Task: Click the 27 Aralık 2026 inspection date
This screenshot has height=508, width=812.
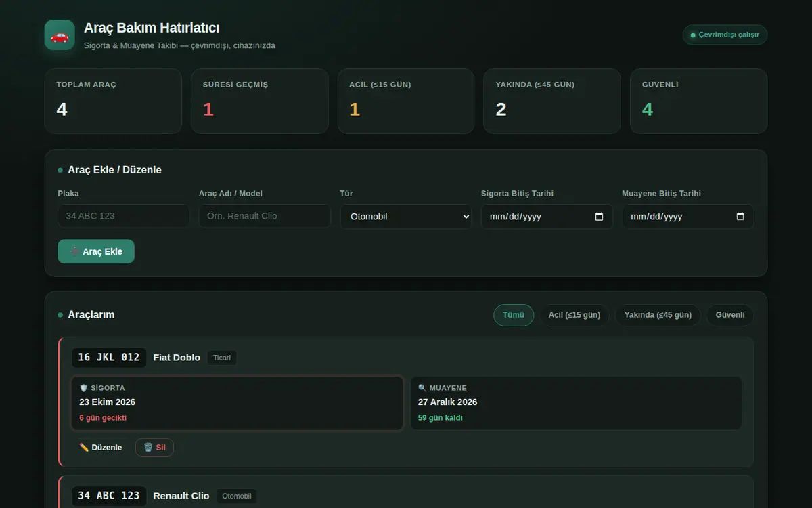Action: (447, 402)
